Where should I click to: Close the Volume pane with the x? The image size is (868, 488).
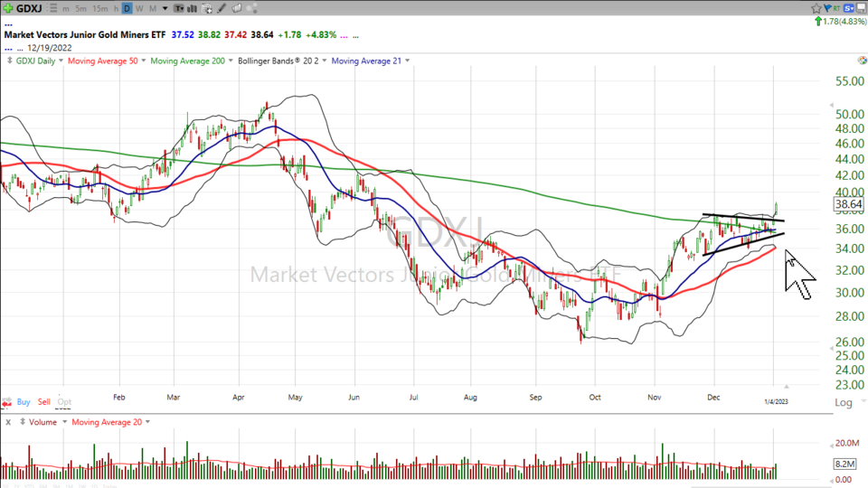[x=8, y=422]
